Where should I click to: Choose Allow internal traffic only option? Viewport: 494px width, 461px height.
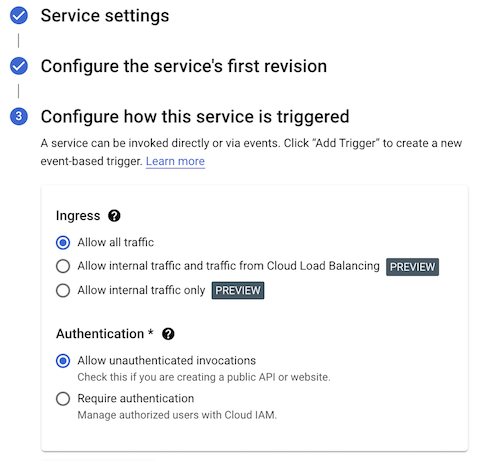tap(63, 290)
